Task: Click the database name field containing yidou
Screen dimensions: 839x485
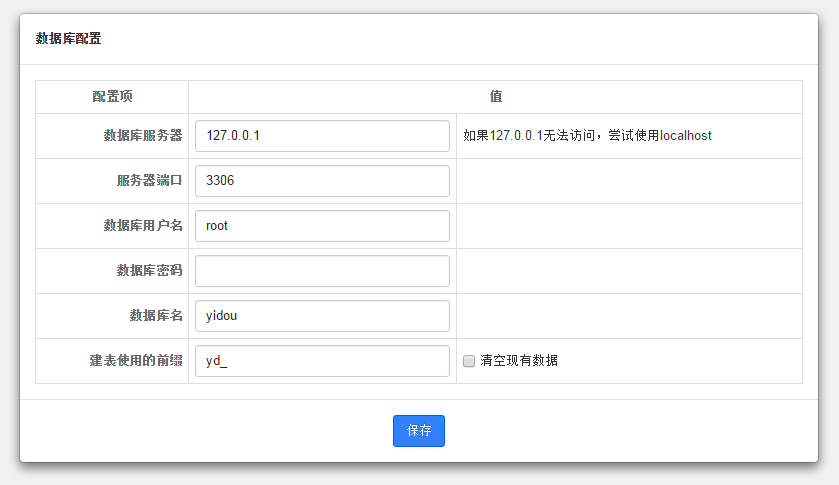Action: pos(322,316)
